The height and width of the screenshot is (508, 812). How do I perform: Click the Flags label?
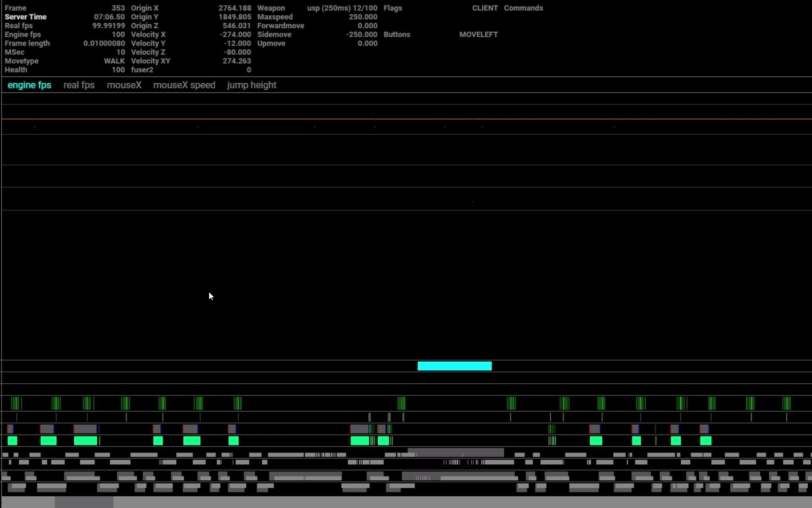[393, 8]
